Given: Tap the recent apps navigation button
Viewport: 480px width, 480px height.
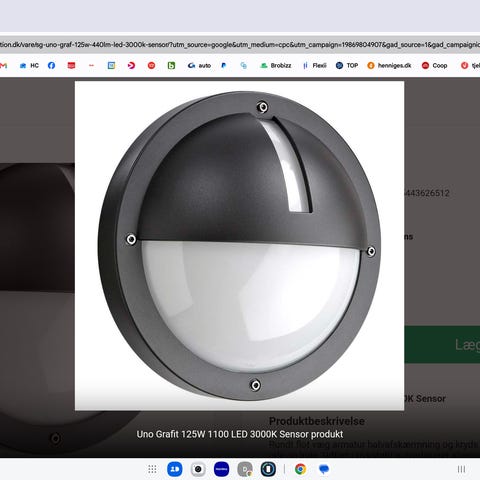Looking at the screenshot, I should pyautogui.click(x=461, y=469).
